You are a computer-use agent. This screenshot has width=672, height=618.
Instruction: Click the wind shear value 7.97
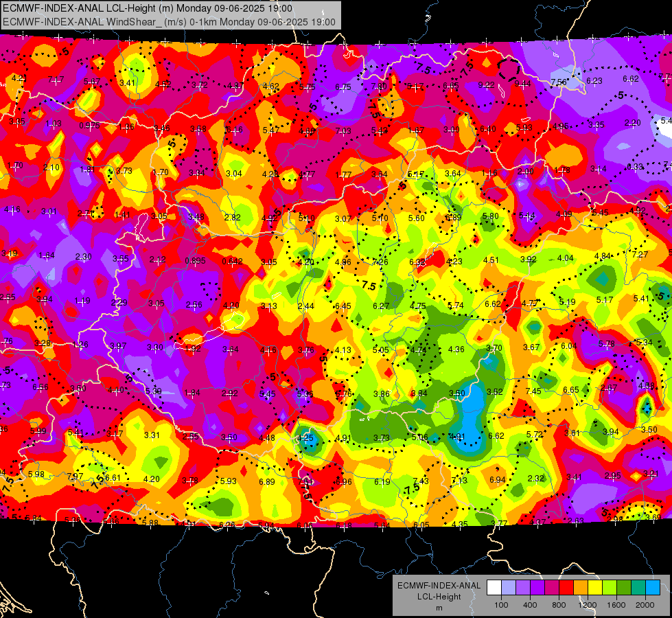click(76, 476)
